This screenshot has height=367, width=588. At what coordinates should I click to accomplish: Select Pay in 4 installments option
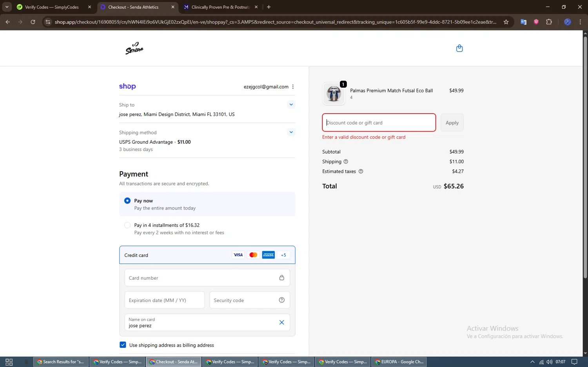click(127, 225)
